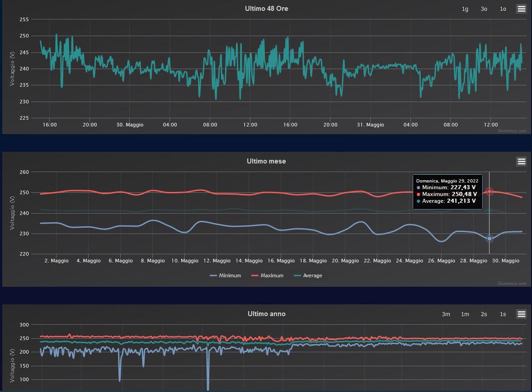Click the Ultimo 48 Ore chart title
Image resolution: width=532 pixels, height=392 pixels.
coord(266,9)
